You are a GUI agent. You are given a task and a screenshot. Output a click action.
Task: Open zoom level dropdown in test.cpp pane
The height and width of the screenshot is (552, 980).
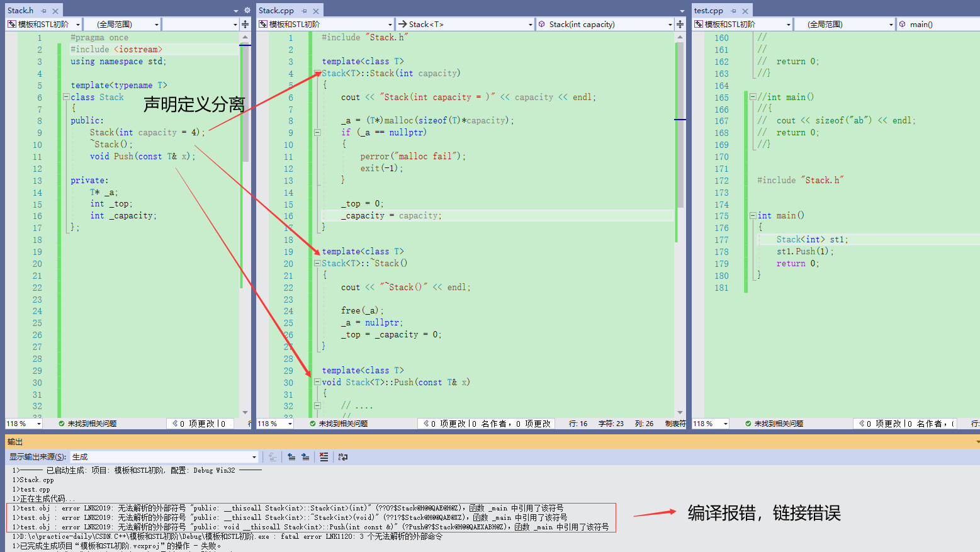coord(725,424)
